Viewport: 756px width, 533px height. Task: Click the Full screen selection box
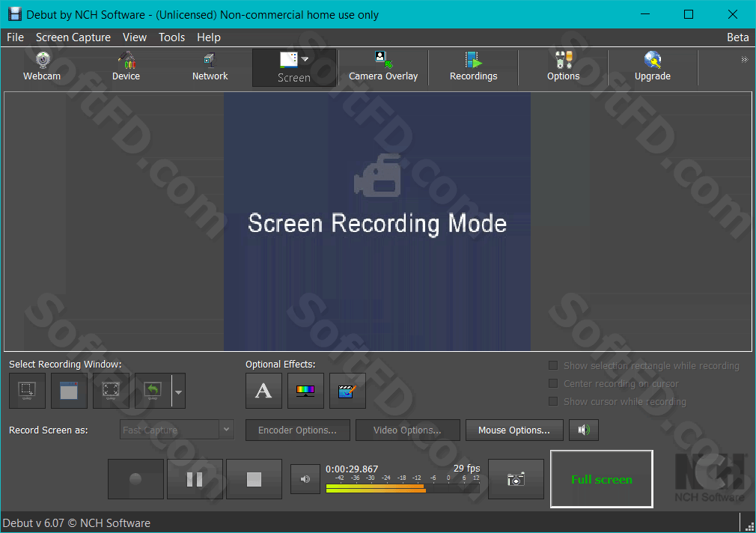click(602, 479)
